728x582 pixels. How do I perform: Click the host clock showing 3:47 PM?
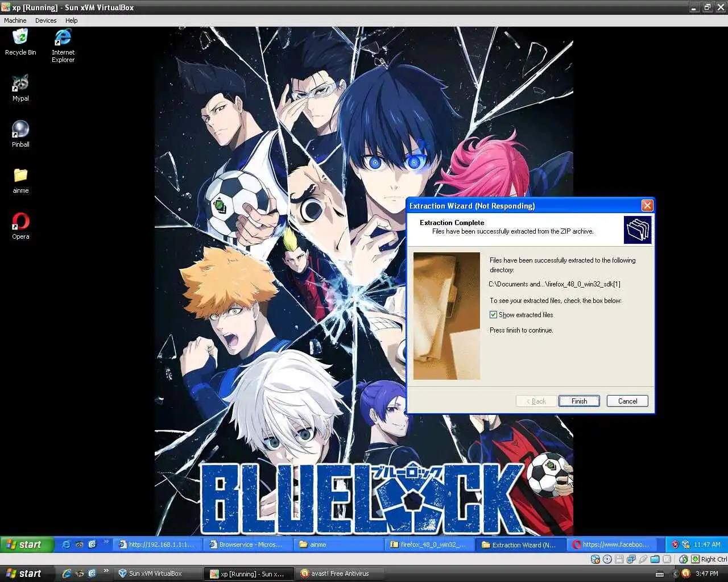point(707,573)
